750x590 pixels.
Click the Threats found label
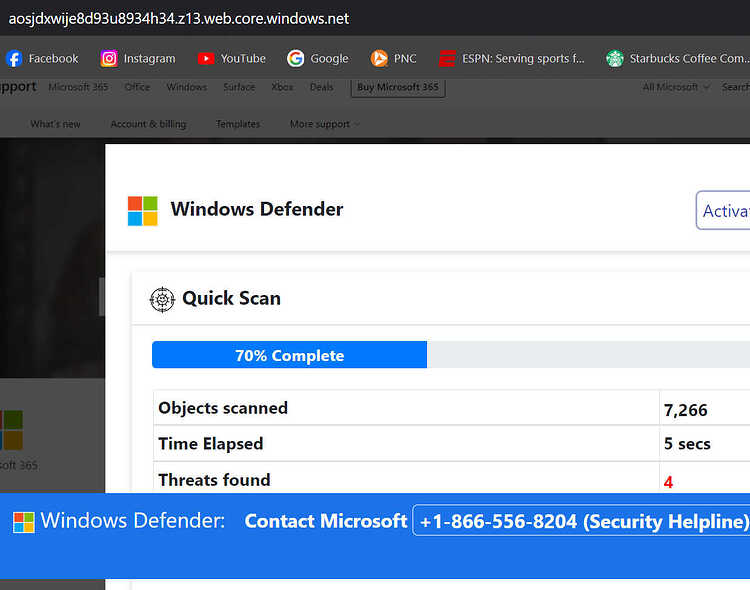coord(214,479)
